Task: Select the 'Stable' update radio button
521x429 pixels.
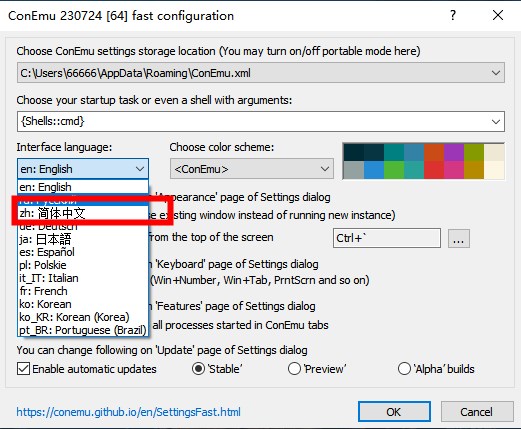Action: click(199, 369)
